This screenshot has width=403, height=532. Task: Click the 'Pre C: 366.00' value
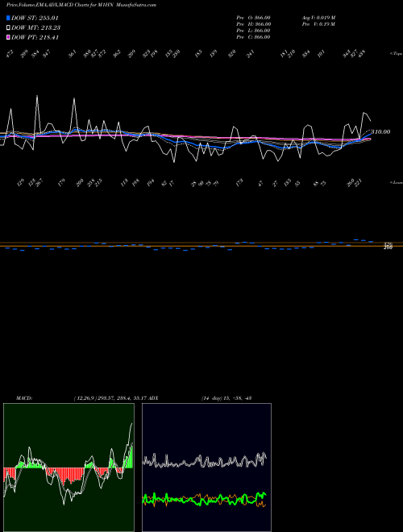pyautogui.click(x=253, y=37)
